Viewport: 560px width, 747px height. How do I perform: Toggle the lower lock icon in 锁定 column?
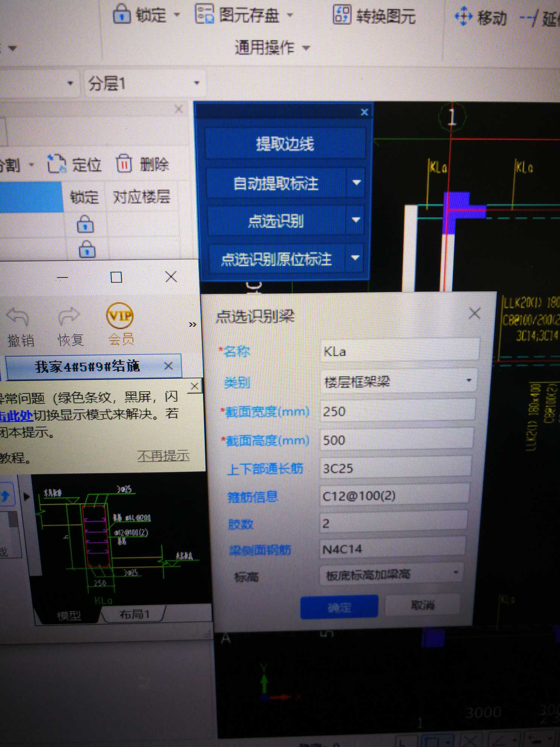click(x=87, y=249)
